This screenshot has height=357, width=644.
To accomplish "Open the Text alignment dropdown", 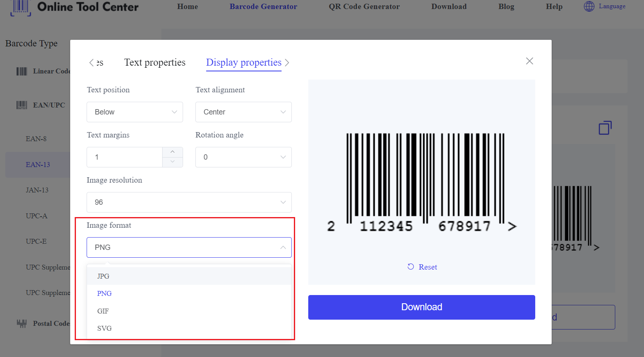I will click(243, 112).
